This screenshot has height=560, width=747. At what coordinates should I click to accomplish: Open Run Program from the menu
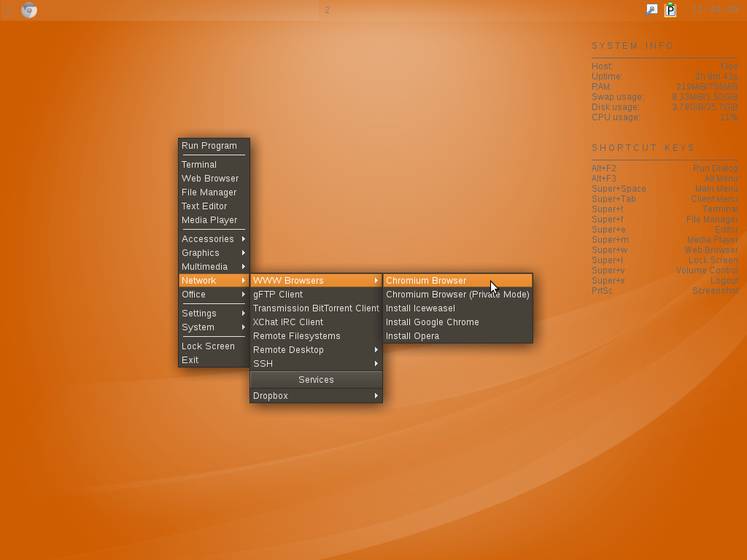[214, 146]
